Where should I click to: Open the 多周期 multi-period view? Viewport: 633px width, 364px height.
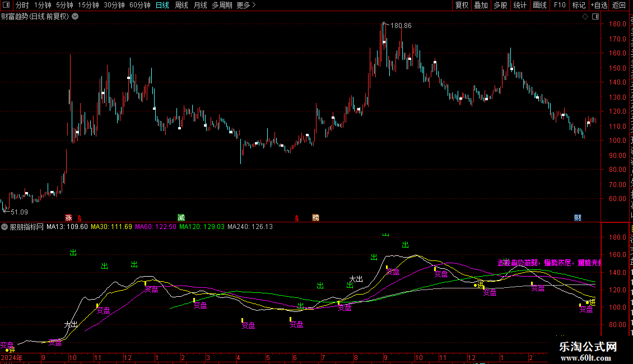tap(222, 5)
